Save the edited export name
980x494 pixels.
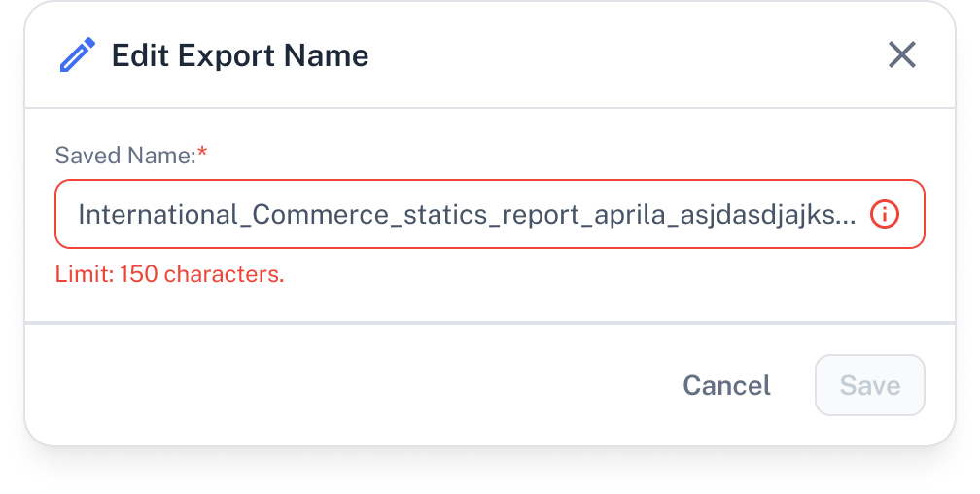[x=869, y=385]
